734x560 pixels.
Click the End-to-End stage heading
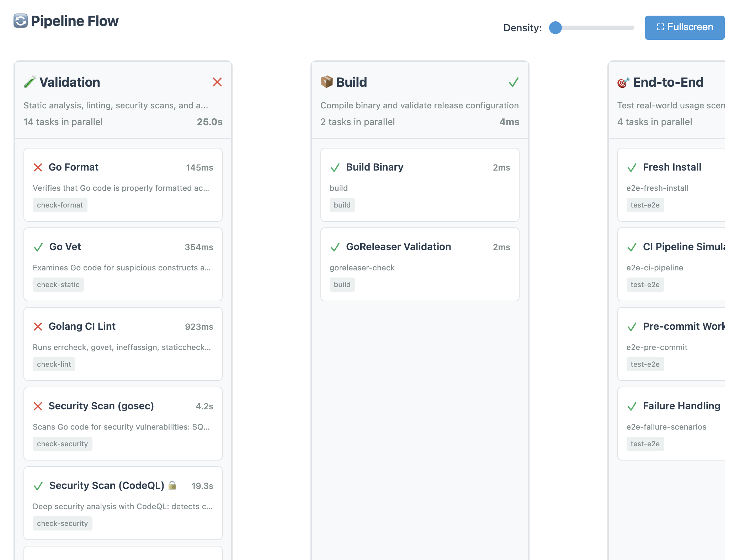pyautogui.click(x=668, y=82)
